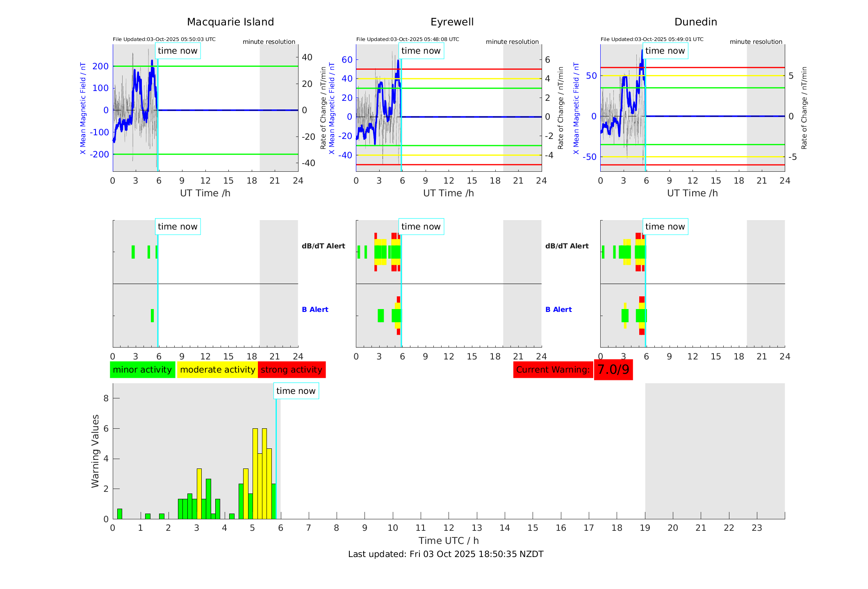Click the red strong activity legend box
The height and width of the screenshot is (589, 868).
click(292, 370)
